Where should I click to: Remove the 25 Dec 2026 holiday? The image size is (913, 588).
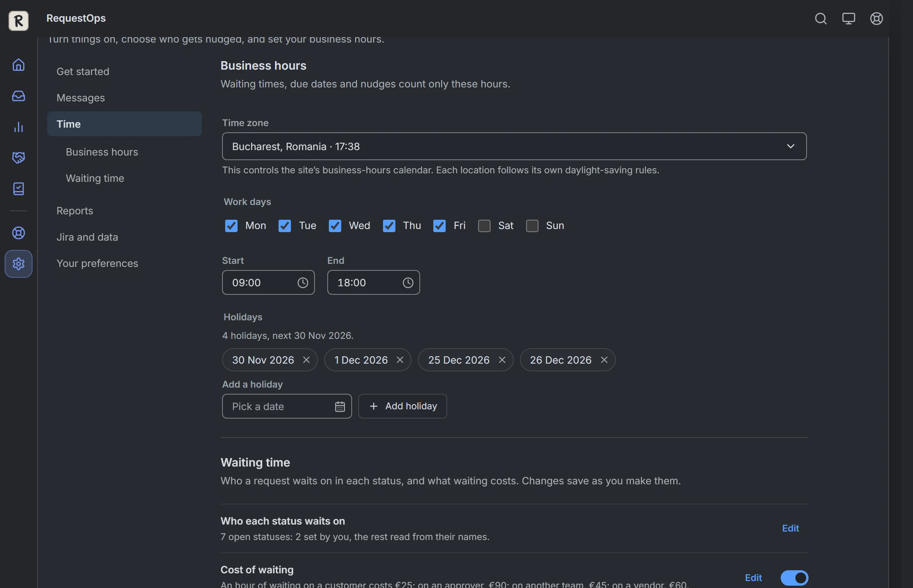click(x=502, y=360)
